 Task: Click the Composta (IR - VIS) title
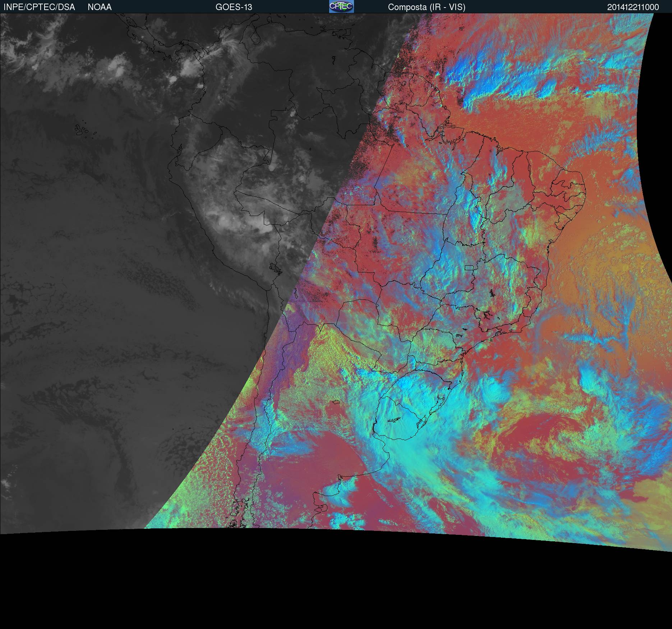427,7
